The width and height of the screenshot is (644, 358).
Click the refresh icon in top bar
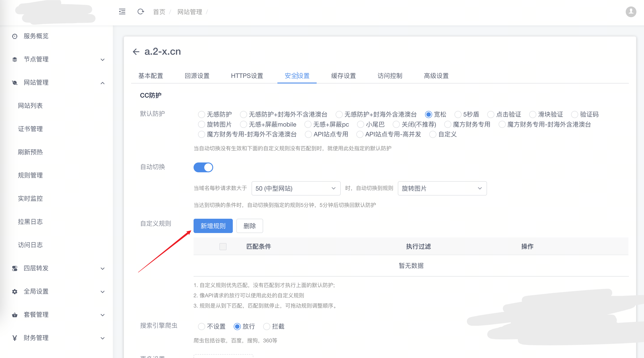tap(140, 12)
